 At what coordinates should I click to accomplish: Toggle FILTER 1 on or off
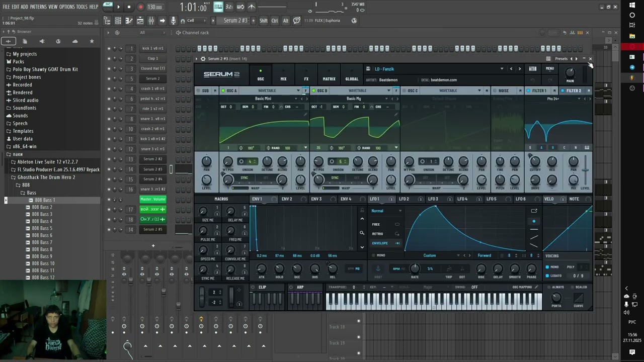(528, 90)
